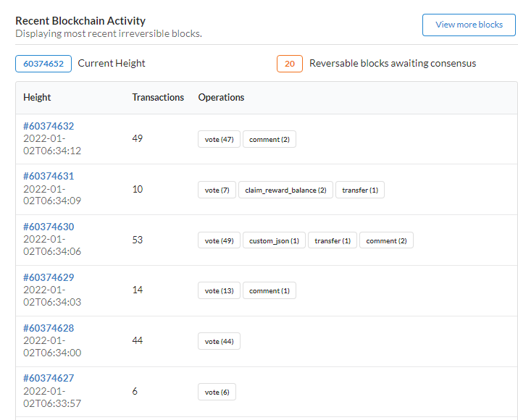Viewport: 518px width, 420px height.
Task: Click the custom_json (1) operation tag
Action: point(274,240)
